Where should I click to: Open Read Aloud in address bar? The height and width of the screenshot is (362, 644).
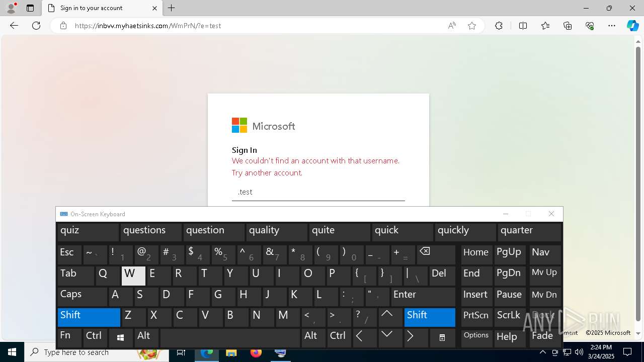(452, 26)
